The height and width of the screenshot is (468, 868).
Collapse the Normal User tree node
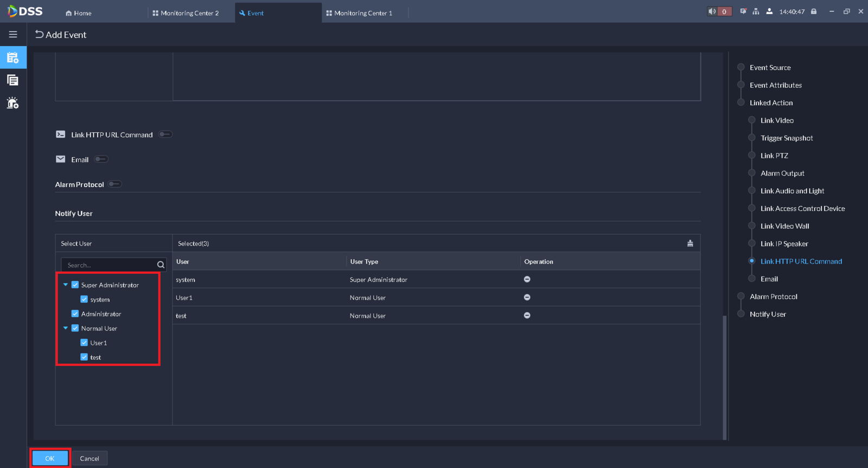66,328
